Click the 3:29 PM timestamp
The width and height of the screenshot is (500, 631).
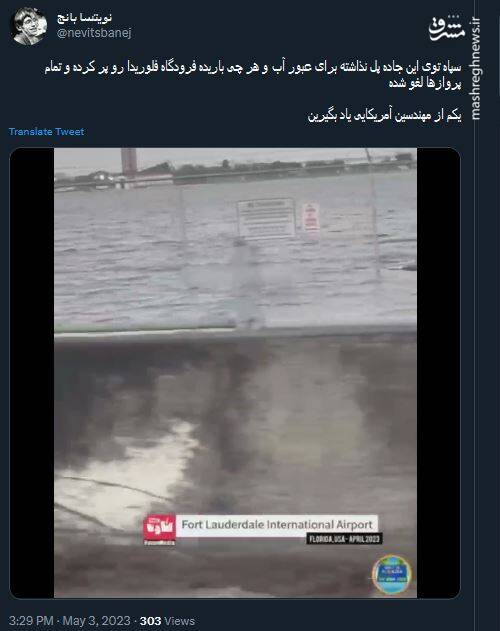tap(31, 621)
